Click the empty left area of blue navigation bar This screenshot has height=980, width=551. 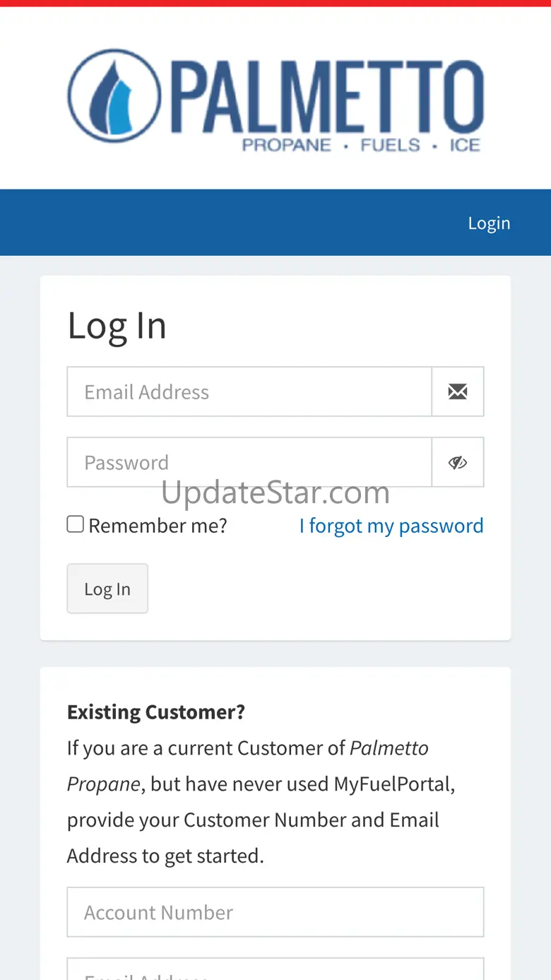pos(177,223)
